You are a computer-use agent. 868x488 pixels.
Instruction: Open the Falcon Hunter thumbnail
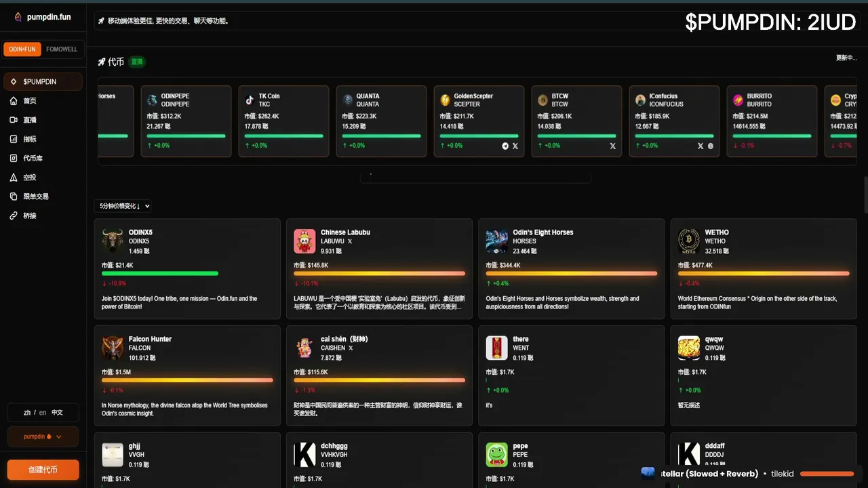(x=113, y=348)
